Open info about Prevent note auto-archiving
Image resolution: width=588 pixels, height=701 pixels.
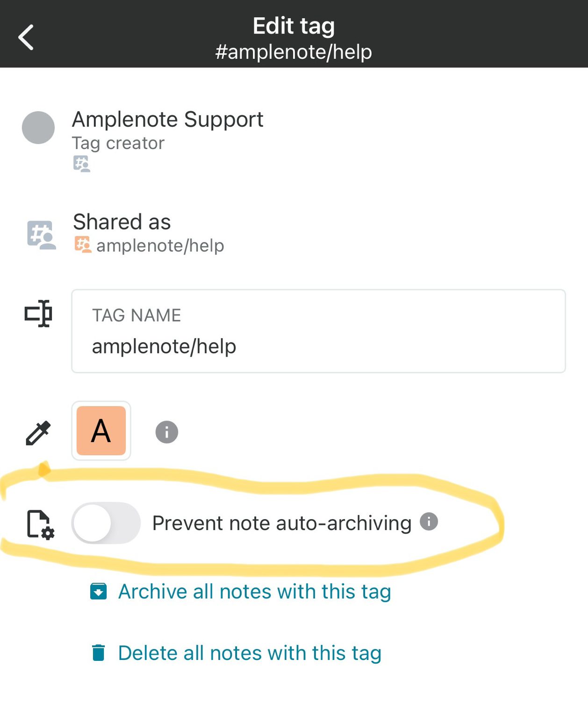coord(429,521)
